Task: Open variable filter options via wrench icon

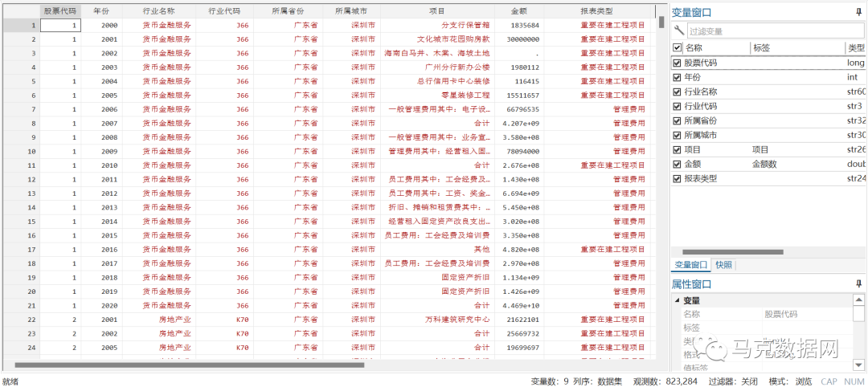Action: (678, 31)
